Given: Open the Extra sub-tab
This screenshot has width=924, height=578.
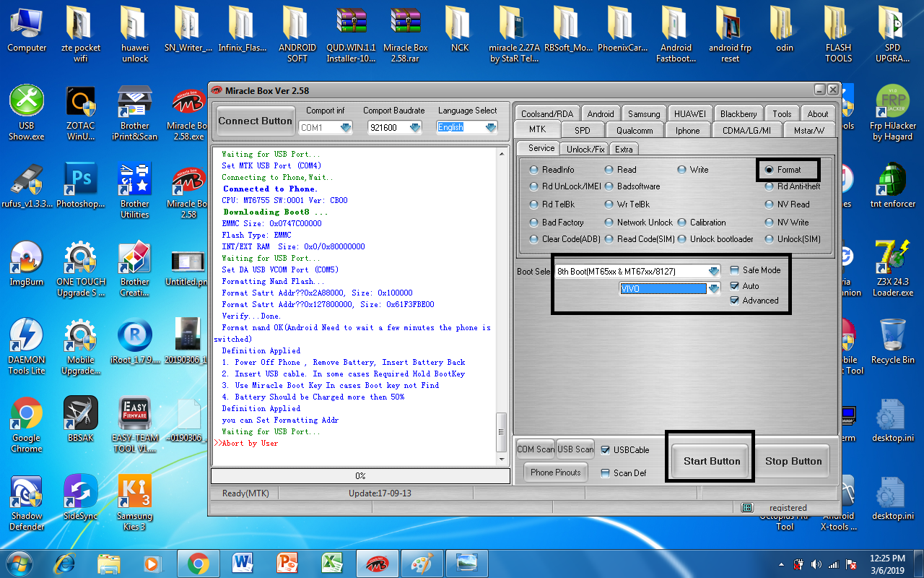Looking at the screenshot, I should point(624,149).
